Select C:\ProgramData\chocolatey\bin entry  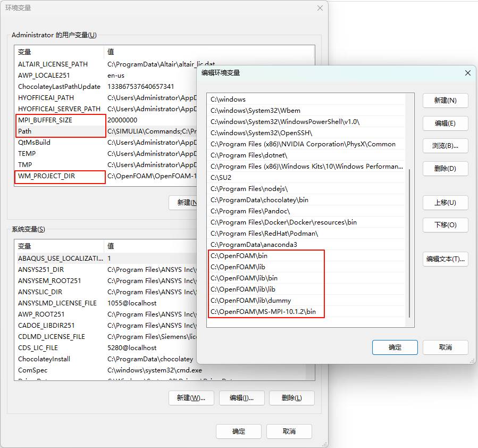[306, 200]
